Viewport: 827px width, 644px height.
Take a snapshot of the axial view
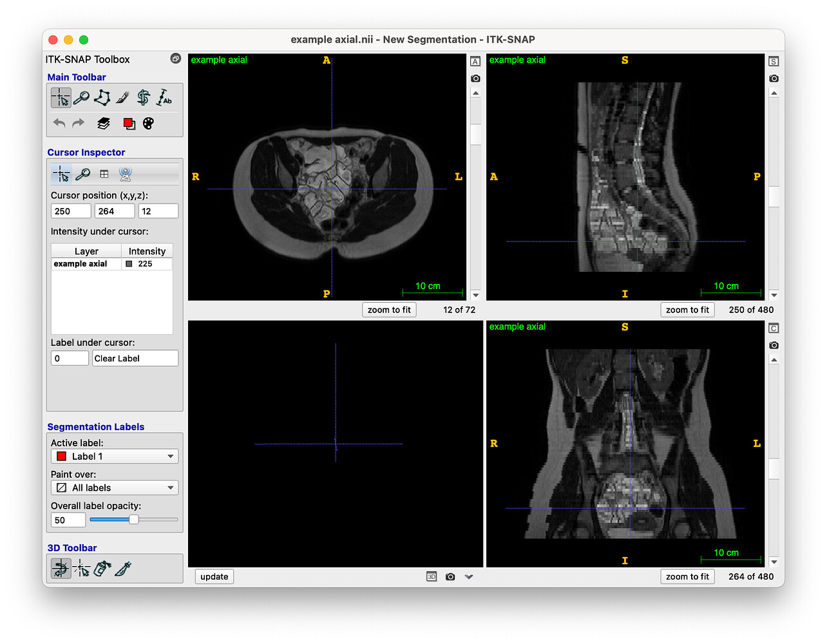click(x=475, y=79)
